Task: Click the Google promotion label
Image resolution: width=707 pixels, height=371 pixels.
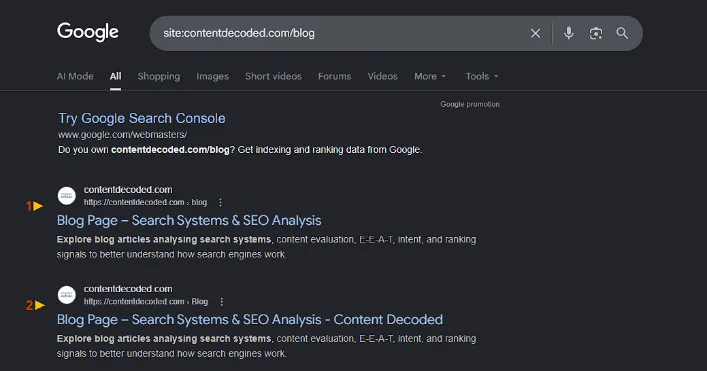Action: pos(470,104)
